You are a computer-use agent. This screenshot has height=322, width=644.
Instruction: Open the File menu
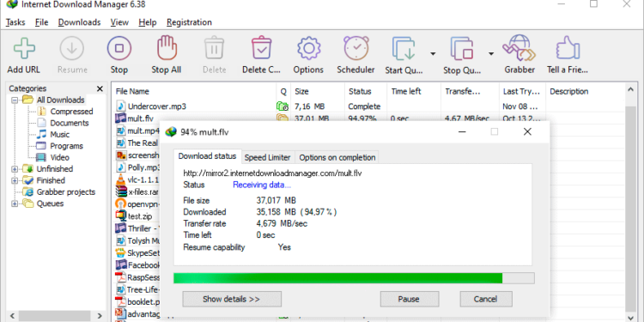[42, 22]
